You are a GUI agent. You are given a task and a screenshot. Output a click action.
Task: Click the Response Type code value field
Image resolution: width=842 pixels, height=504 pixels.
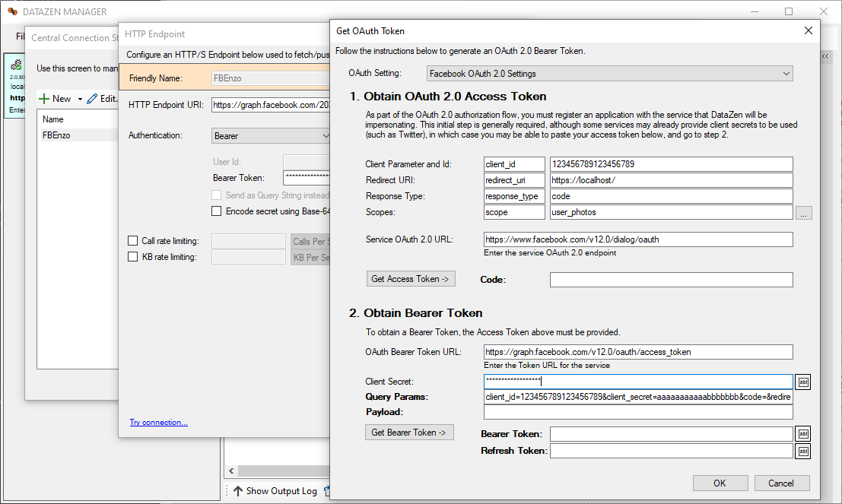pos(671,196)
